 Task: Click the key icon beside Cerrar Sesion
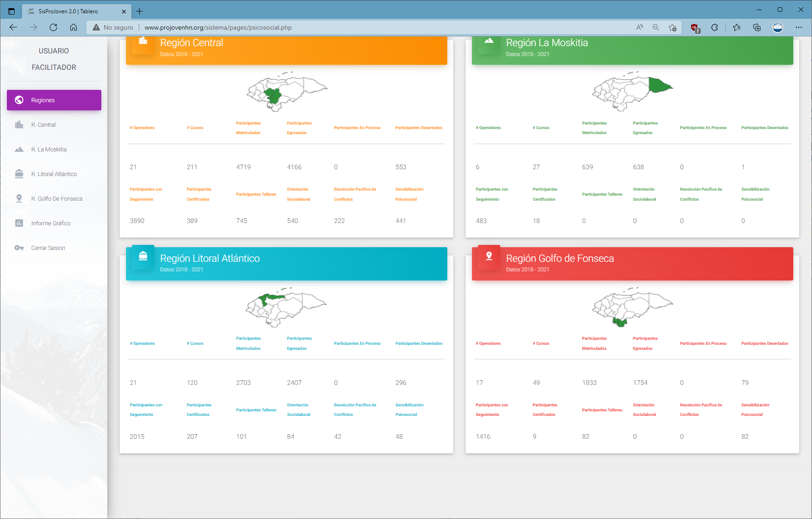[19, 248]
